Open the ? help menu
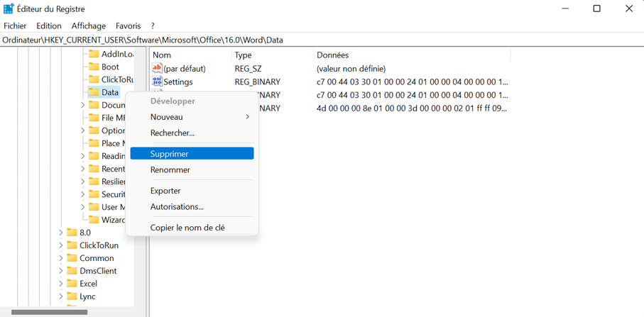Image resolution: width=644 pixels, height=317 pixels. pyautogui.click(x=153, y=26)
